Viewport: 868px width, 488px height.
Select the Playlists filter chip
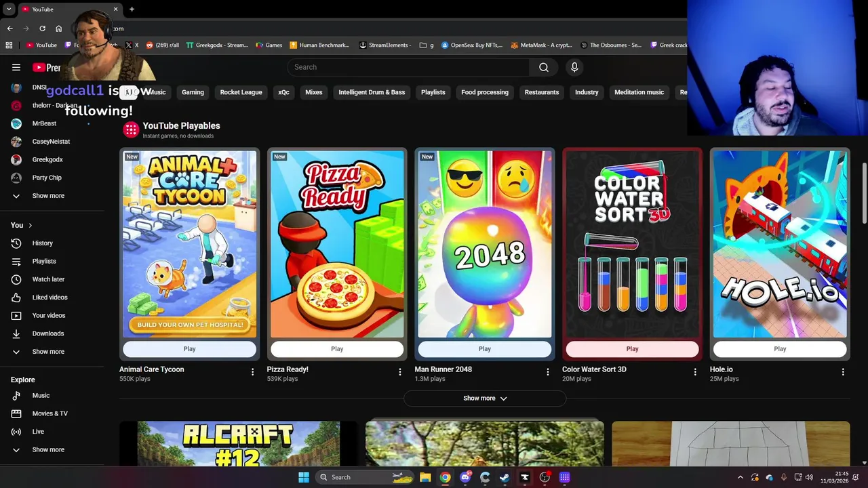tap(433, 92)
